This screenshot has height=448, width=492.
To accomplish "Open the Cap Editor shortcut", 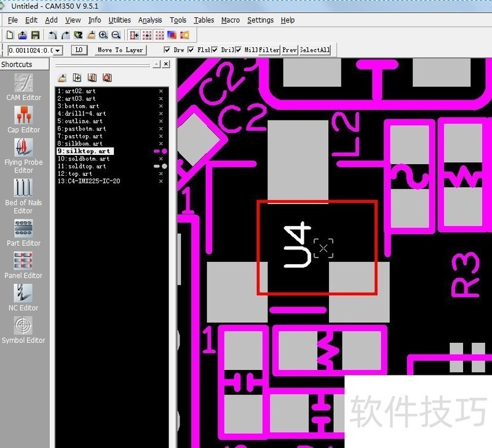I will pyautogui.click(x=23, y=119).
